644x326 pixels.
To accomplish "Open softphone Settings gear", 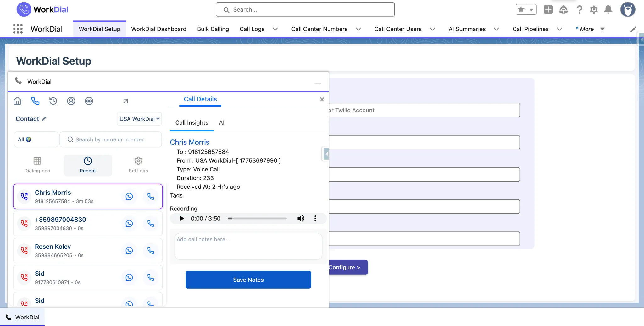I will coord(138,165).
